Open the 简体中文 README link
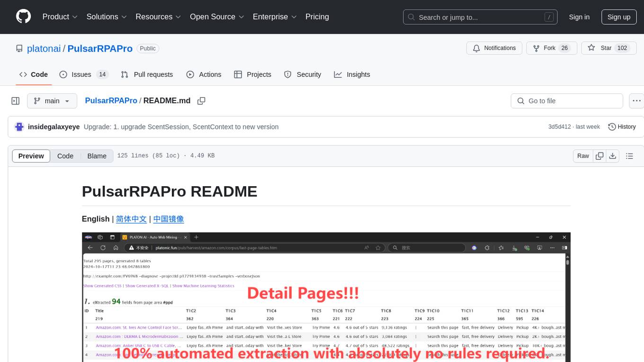Screen dimensions: 644x362 [131, 219]
